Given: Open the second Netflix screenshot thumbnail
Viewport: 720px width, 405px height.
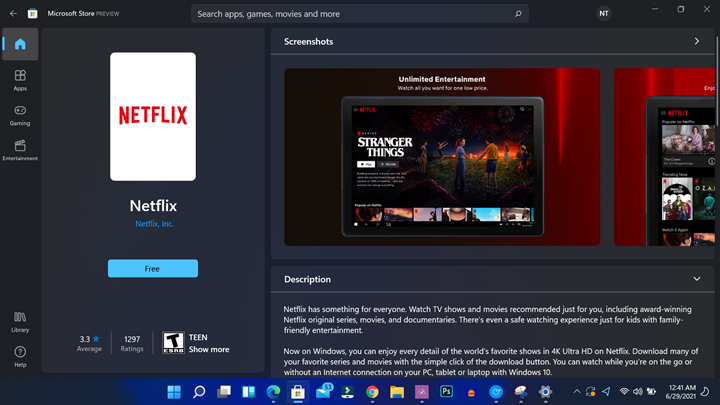Looking at the screenshot, I should click(664, 157).
